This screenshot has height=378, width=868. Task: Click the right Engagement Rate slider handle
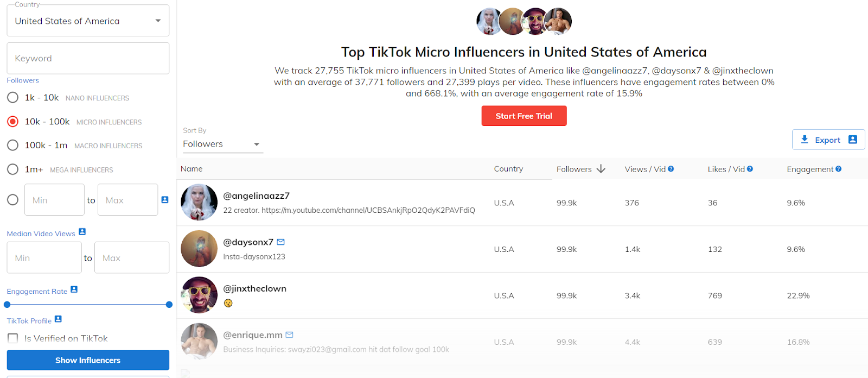(x=169, y=305)
